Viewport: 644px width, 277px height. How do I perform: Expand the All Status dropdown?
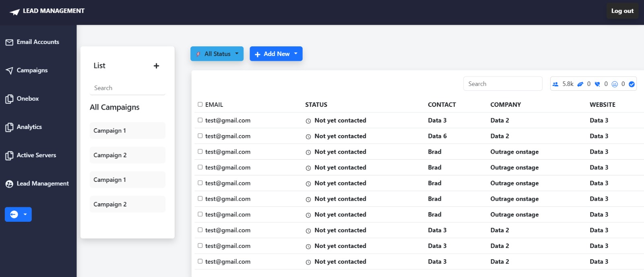[217, 54]
